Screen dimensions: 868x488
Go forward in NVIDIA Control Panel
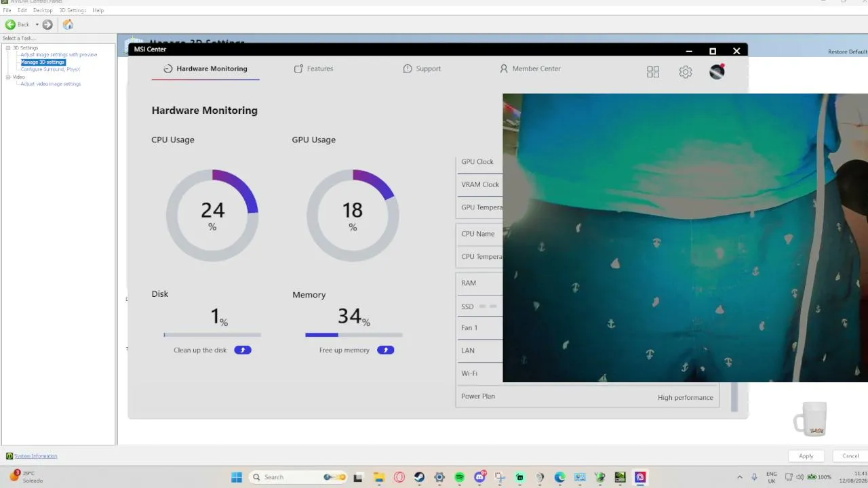point(47,24)
